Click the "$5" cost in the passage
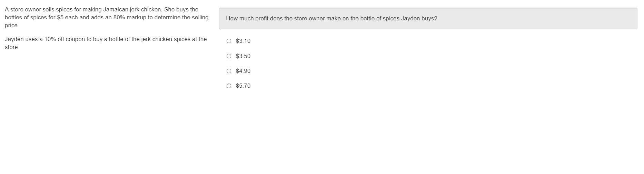 [x=60, y=18]
